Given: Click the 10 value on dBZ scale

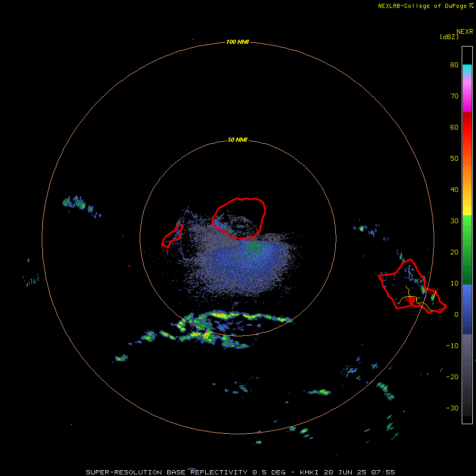Looking at the screenshot, I should pyautogui.click(x=454, y=283).
